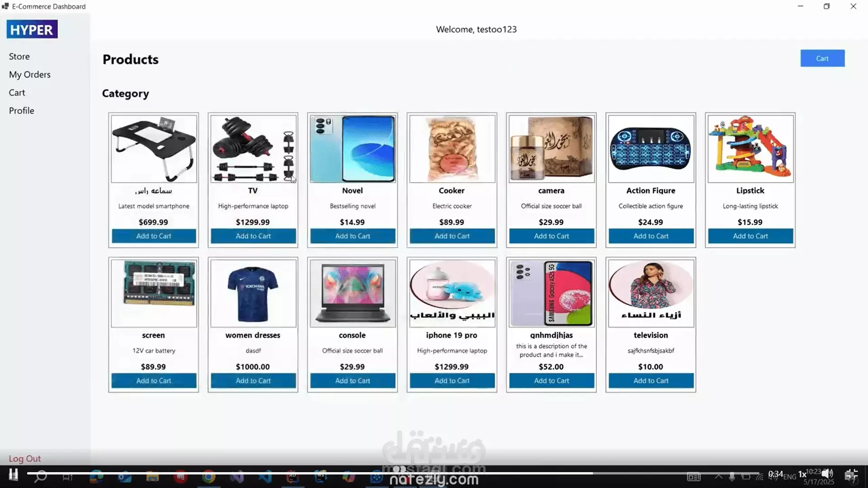Add Cooker to cart
The image size is (868, 488).
click(x=452, y=236)
